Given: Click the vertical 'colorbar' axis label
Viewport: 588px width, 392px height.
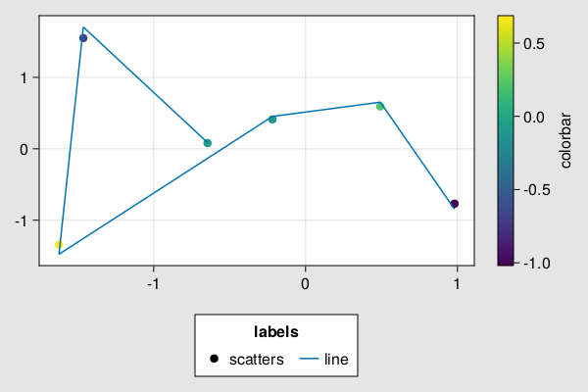Looking at the screenshot, I should coord(565,140).
